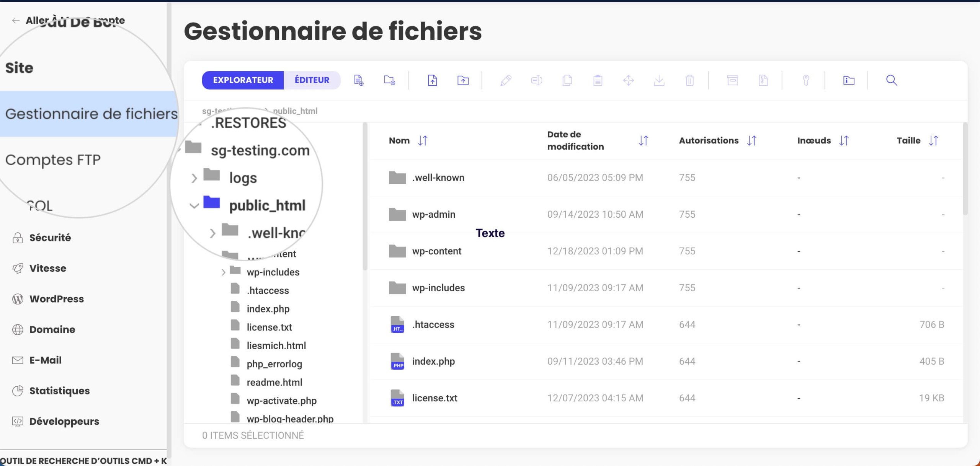
Task: Click the Domaine globe icon
Action: tap(18, 329)
